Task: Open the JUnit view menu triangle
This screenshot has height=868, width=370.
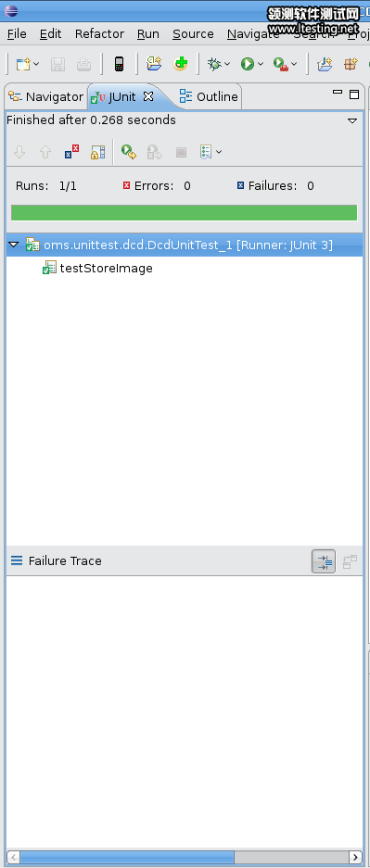Action: [352, 120]
